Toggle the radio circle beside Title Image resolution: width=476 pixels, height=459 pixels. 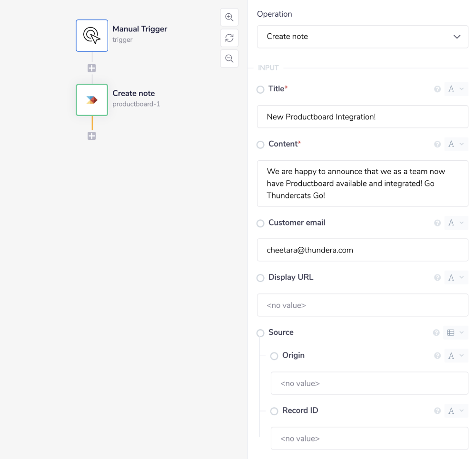tap(260, 89)
